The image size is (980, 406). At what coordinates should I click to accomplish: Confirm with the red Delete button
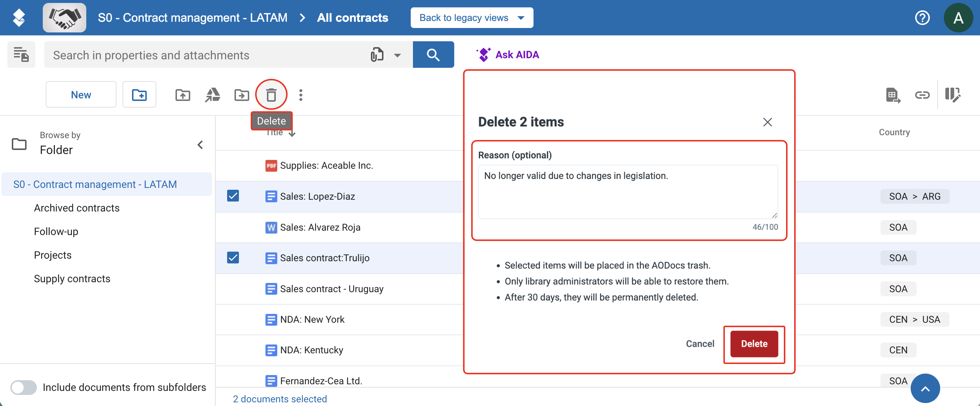(x=754, y=344)
